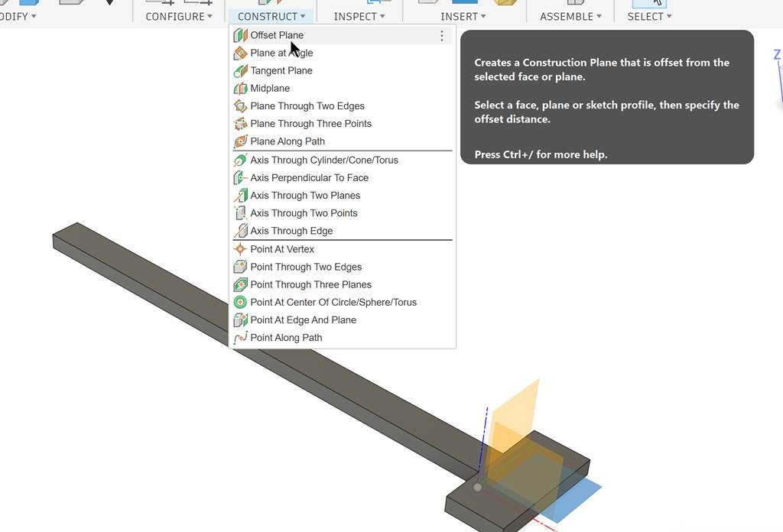Screen dimensions: 783x532
Task: Click the Plane at Angle icon
Action: tap(240, 53)
